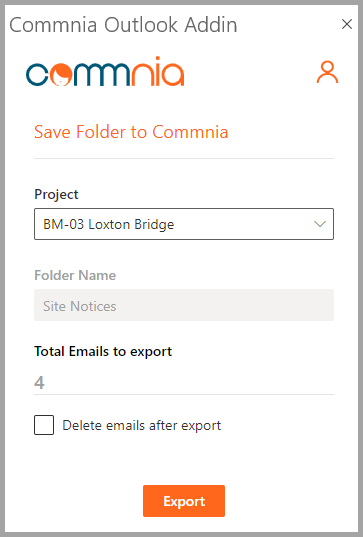Expand the Project dropdown chevron
363x537 pixels.
(320, 224)
